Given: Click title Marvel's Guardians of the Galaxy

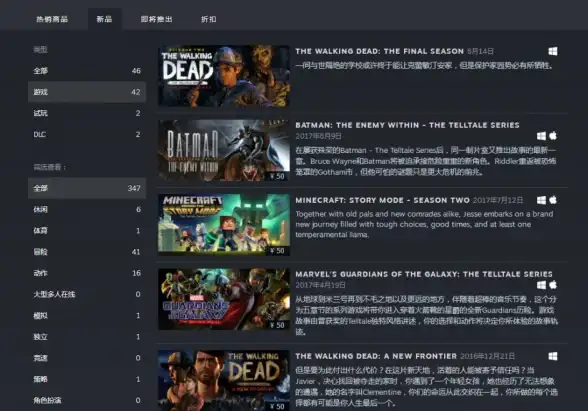Looking at the screenshot, I should click(x=424, y=274).
